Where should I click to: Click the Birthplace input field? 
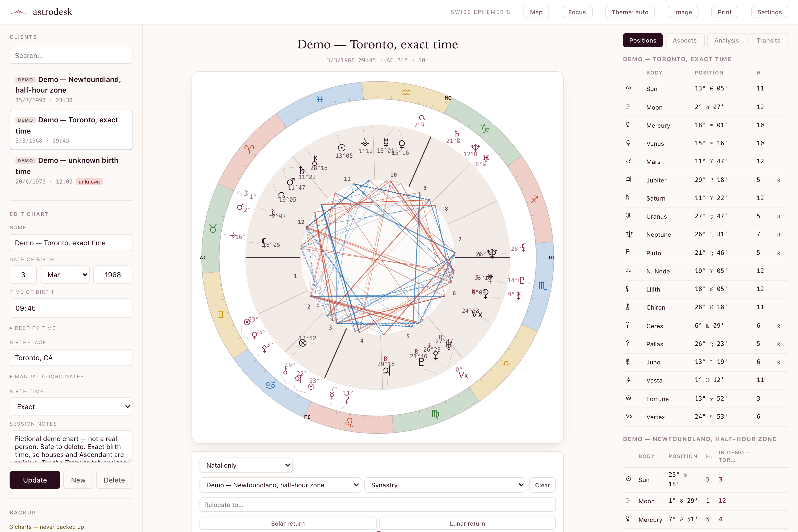(x=71, y=358)
